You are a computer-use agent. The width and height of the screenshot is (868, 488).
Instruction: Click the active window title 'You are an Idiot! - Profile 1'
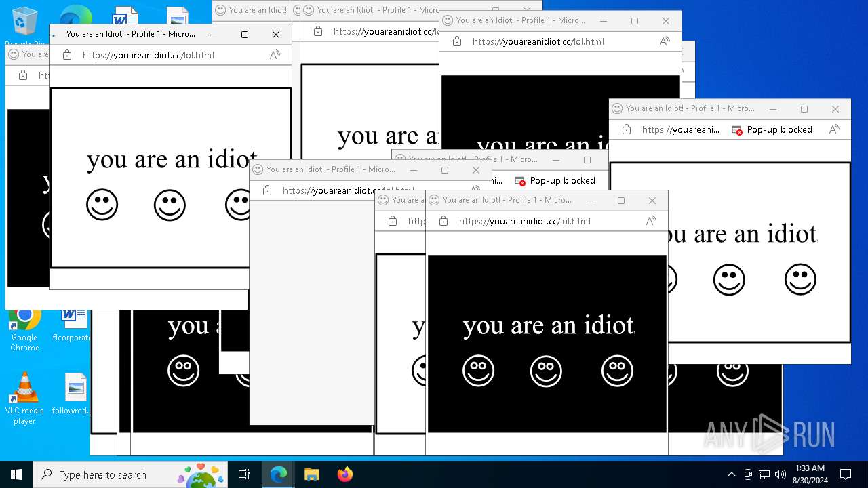131,34
